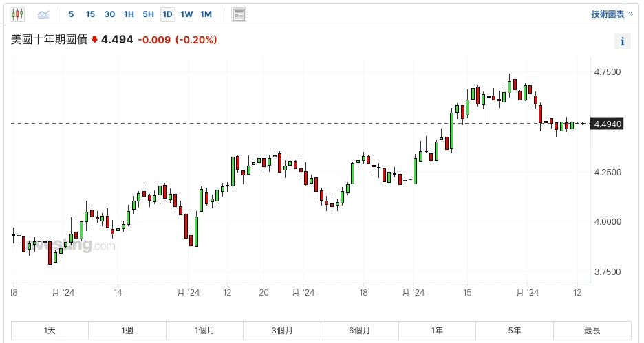This screenshot has height=343, width=644.
Task: Choose the 5H interval
Action: pyautogui.click(x=148, y=14)
